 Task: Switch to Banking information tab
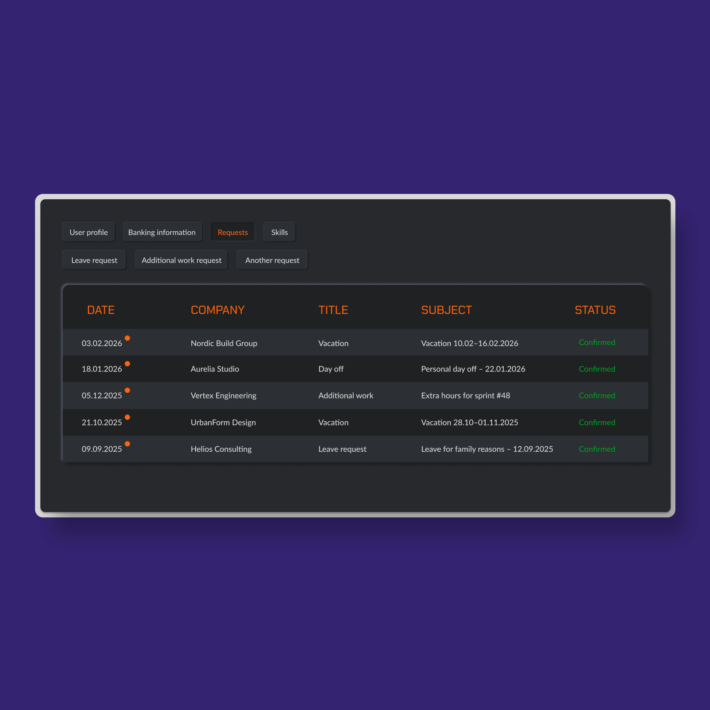162,232
